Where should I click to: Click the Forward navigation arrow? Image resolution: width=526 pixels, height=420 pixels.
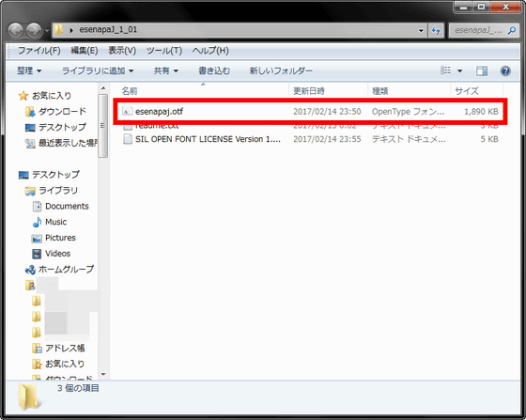point(34,30)
